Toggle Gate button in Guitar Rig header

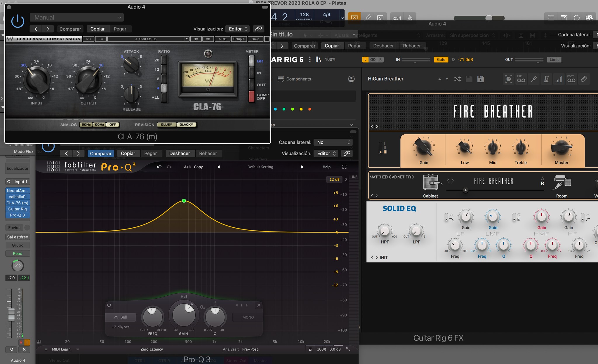(x=441, y=60)
